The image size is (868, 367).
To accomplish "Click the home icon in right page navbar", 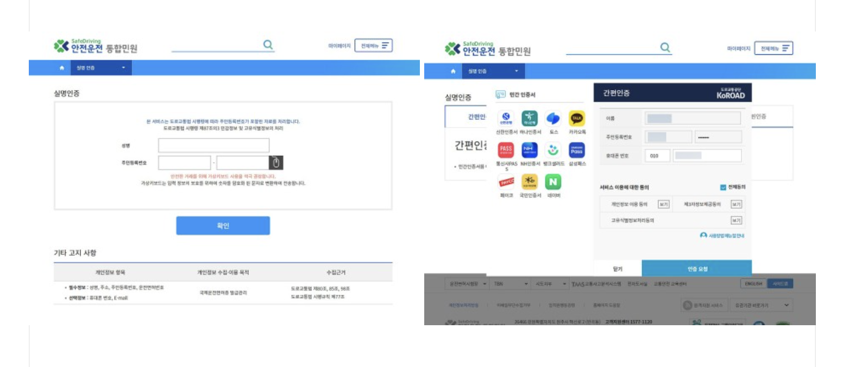I will [453, 71].
